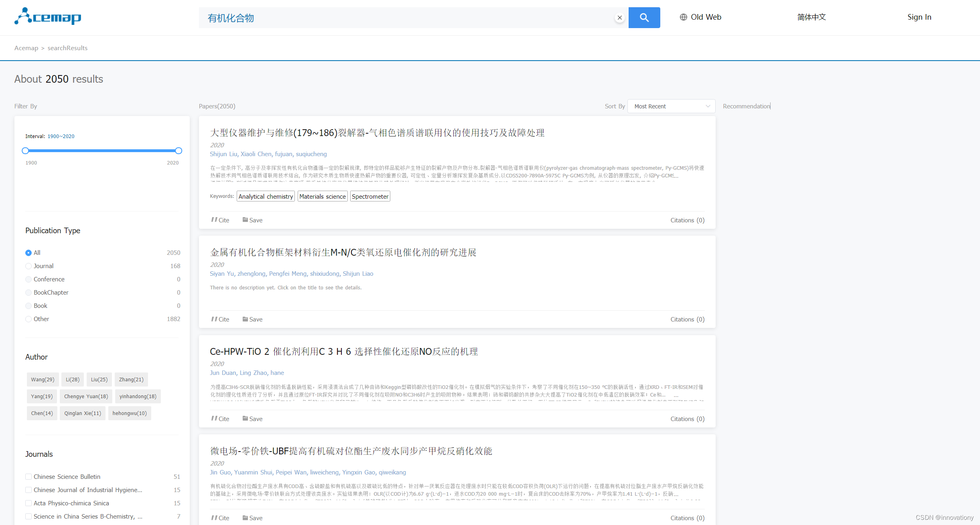This screenshot has width=980, height=525.
Task: Check Science in China Series B-Chemistry filter
Action: tap(28, 517)
